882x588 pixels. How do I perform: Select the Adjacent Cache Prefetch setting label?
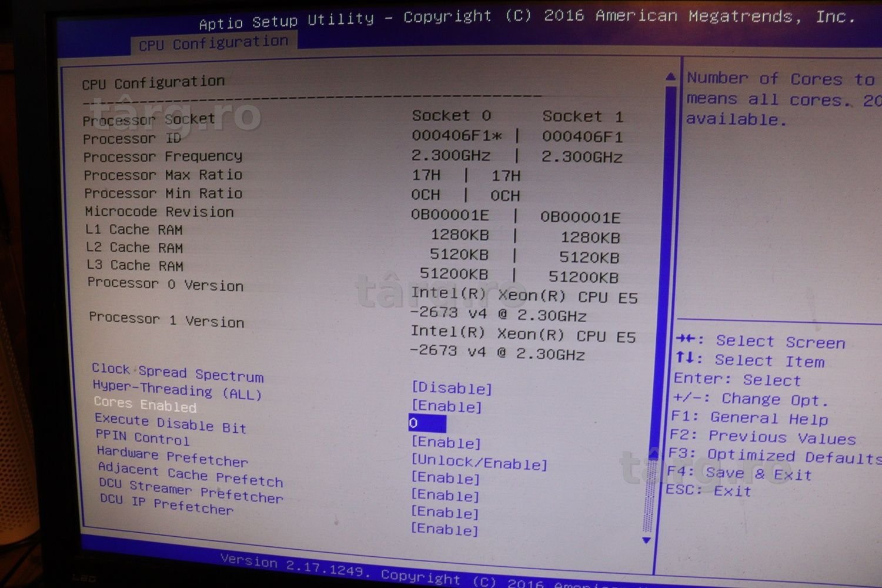191,475
